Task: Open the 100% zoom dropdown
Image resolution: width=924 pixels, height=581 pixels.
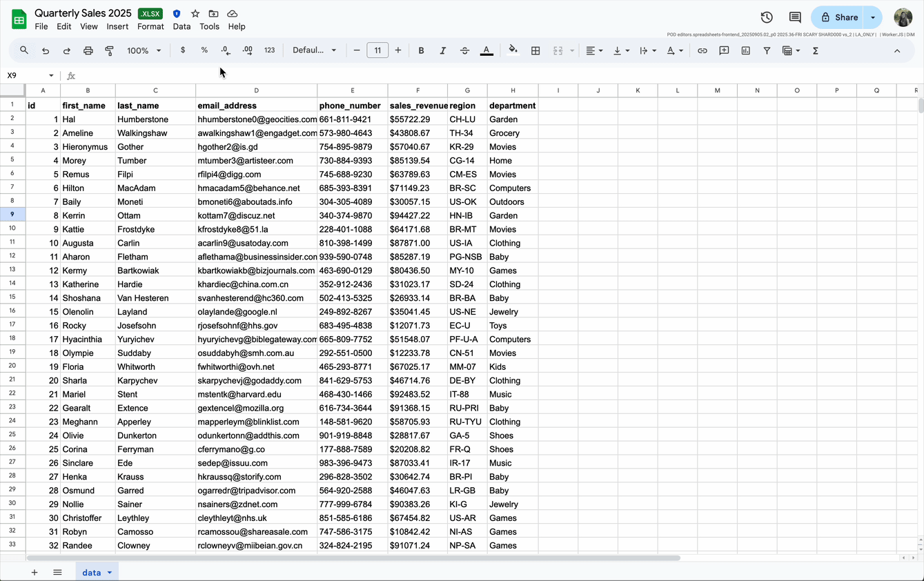Action: (x=144, y=50)
